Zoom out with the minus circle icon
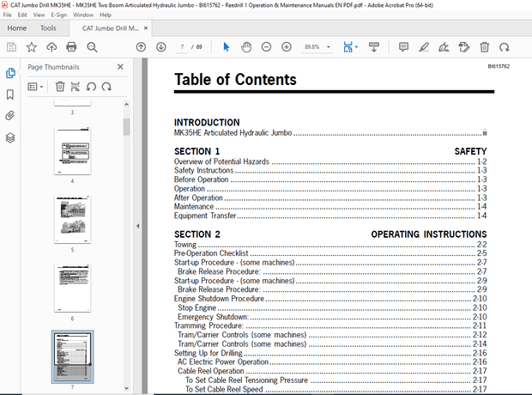 (266, 47)
